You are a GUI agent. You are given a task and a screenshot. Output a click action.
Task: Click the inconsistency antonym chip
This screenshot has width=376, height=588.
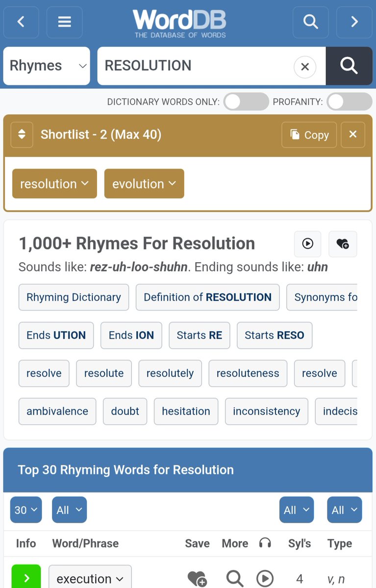267,411
